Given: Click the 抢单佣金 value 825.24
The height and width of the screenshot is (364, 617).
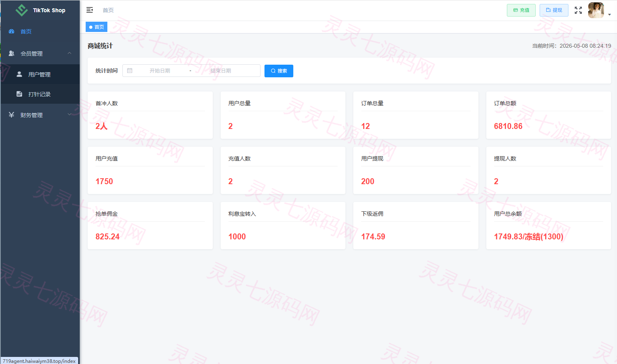Looking at the screenshot, I should point(107,237).
